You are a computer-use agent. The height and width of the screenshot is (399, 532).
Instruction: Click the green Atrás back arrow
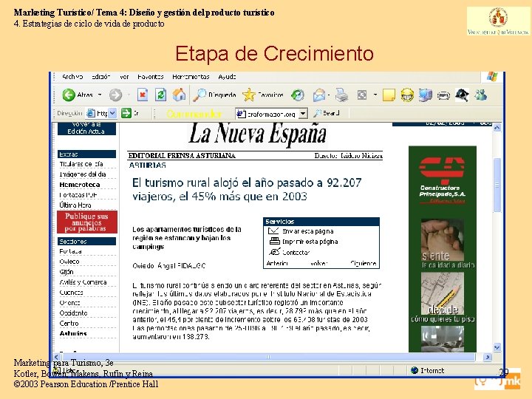[69, 95]
